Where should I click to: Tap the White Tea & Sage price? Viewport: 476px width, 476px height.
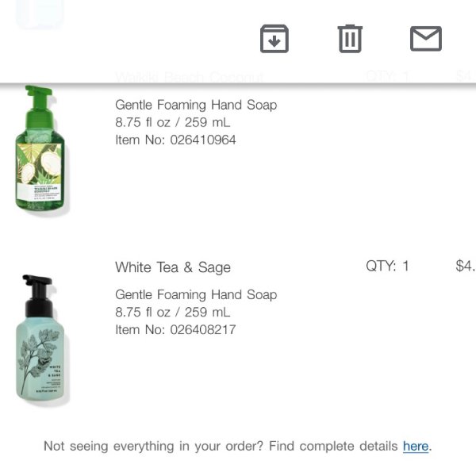pyautogui.click(x=466, y=266)
